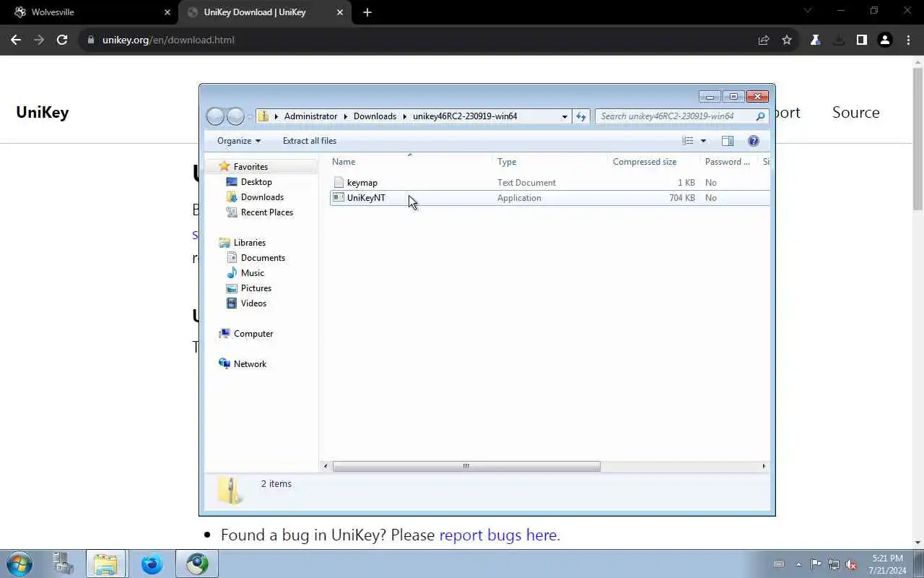Screen dimensions: 924x578
Task: Open the view options dropdown arrow
Action: tap(703, 141)
